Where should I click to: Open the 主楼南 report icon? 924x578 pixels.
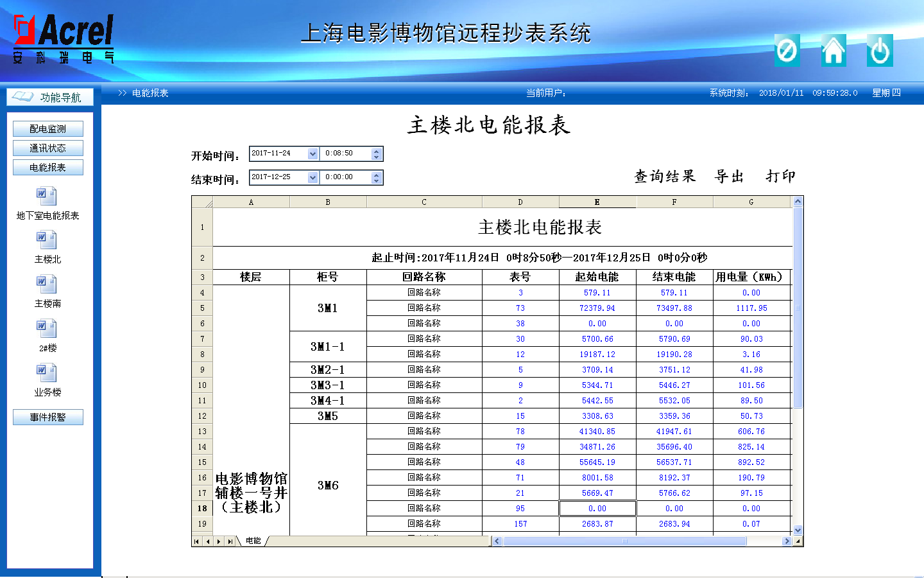(x=47, y=285)
